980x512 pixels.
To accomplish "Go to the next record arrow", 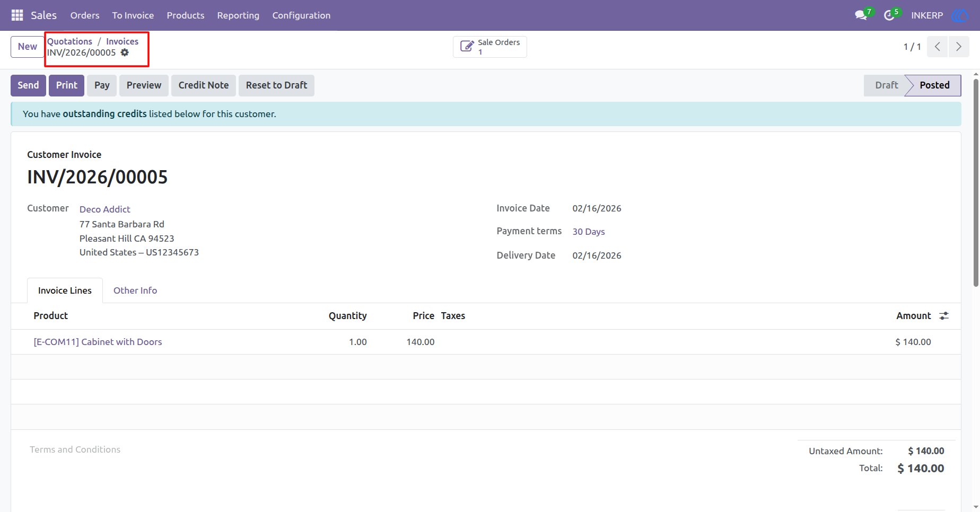I will tap(959, 47).
